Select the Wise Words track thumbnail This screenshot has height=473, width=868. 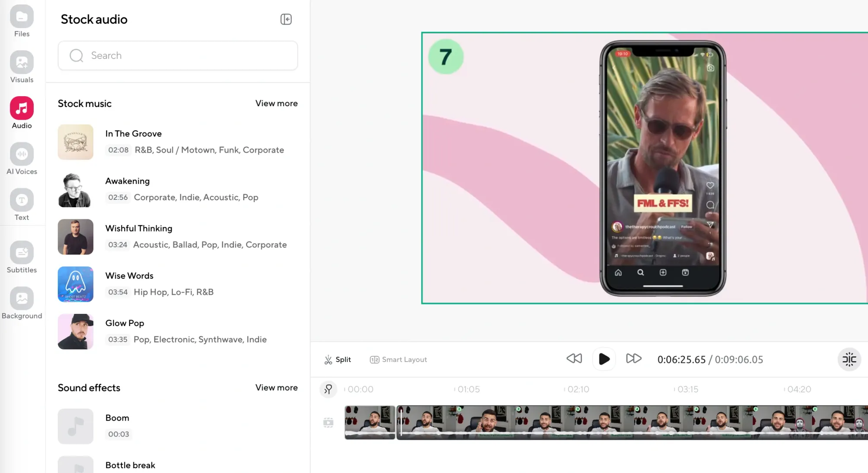(76, 284)
